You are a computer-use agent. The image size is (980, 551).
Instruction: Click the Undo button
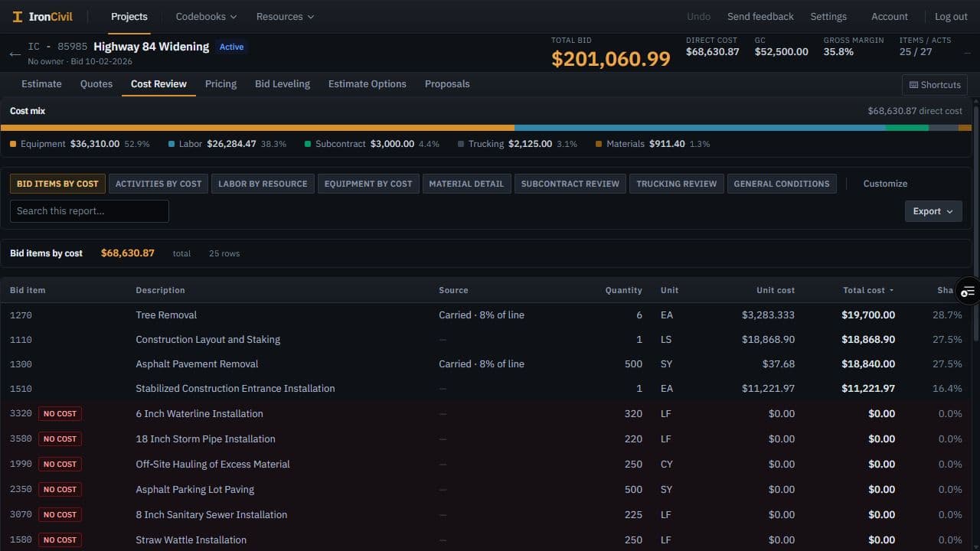[x=698, y=16]
